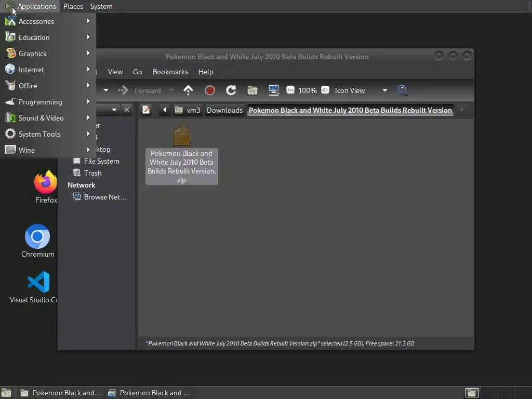The image size is (532, 399).
Task: Open the Places menu in top panel
Action: tap(73, 6)
